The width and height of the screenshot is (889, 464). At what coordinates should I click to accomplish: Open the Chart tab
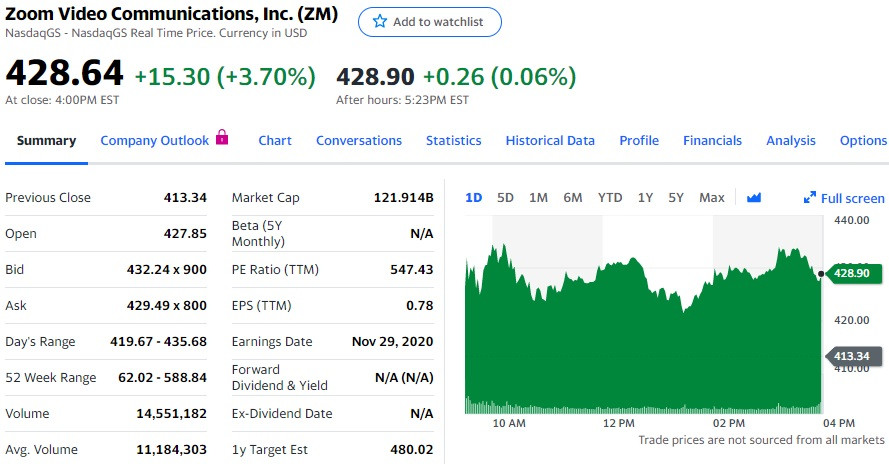(x=275, y=141)
